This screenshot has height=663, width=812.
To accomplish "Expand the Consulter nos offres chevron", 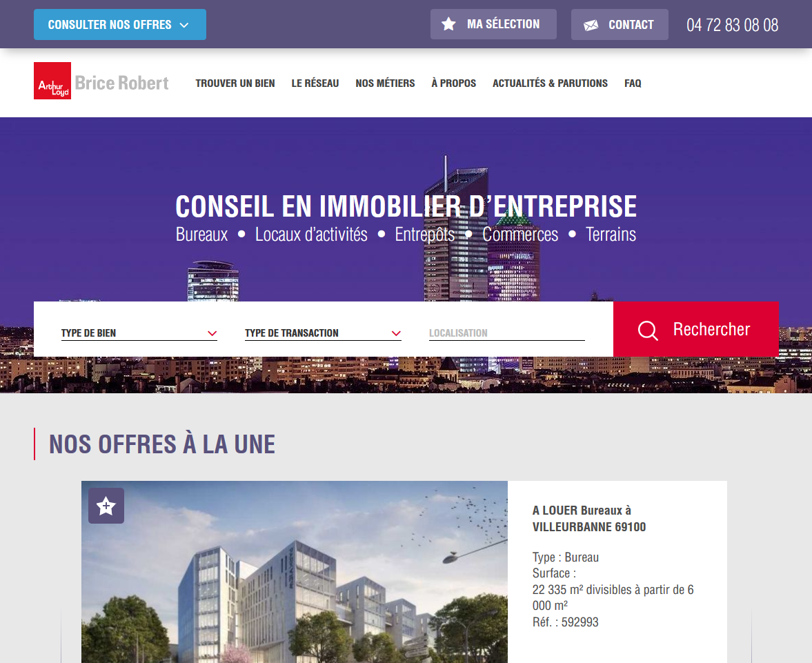I will [184, 25].
